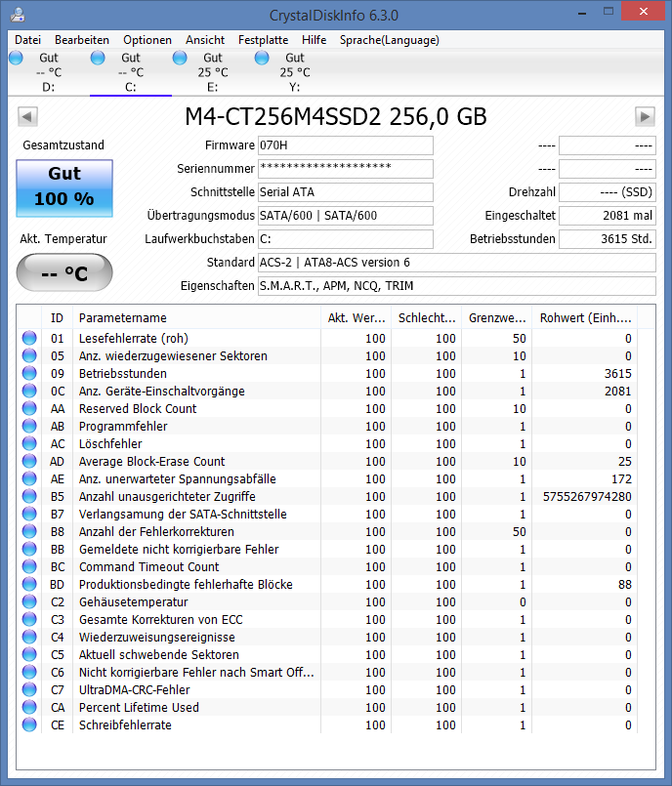Click the masked Seriennummer field
Screen dimensions: 672x786
pyautogui.click(x=346, y=169)
